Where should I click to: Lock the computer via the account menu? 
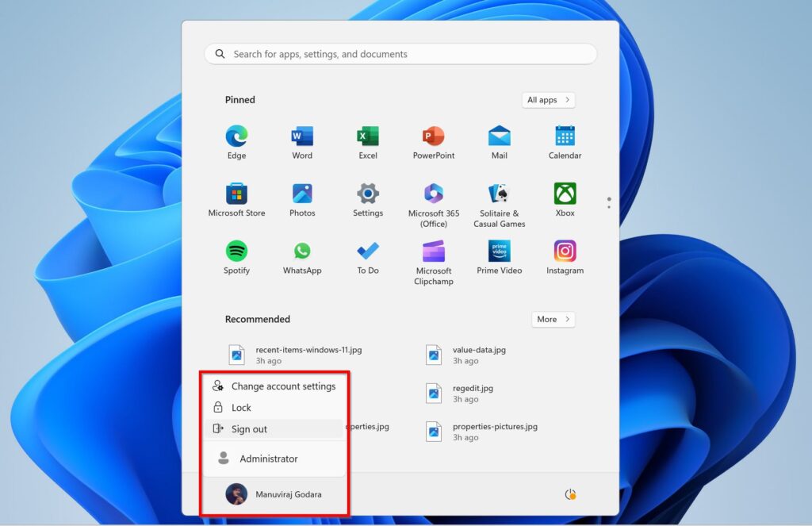[240, 407]
